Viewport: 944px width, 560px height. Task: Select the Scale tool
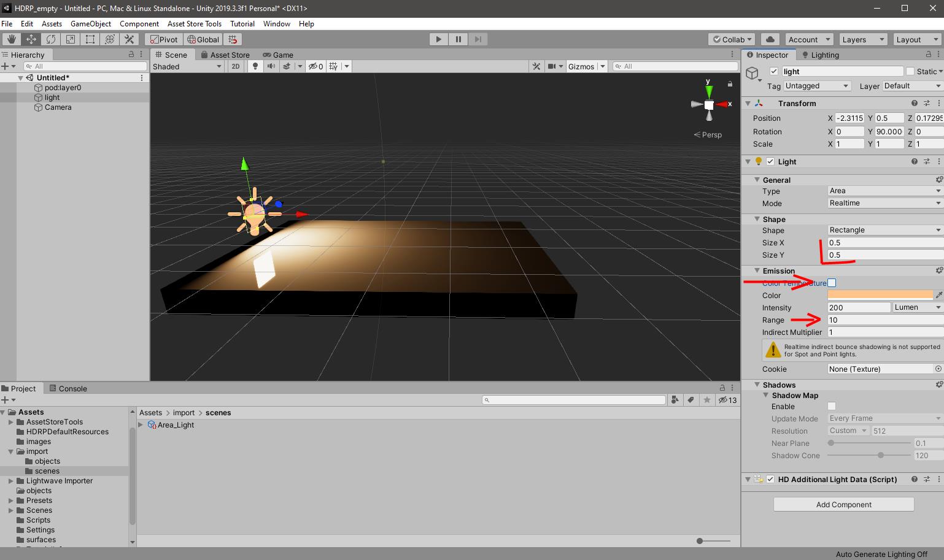(x=70, y=39)
